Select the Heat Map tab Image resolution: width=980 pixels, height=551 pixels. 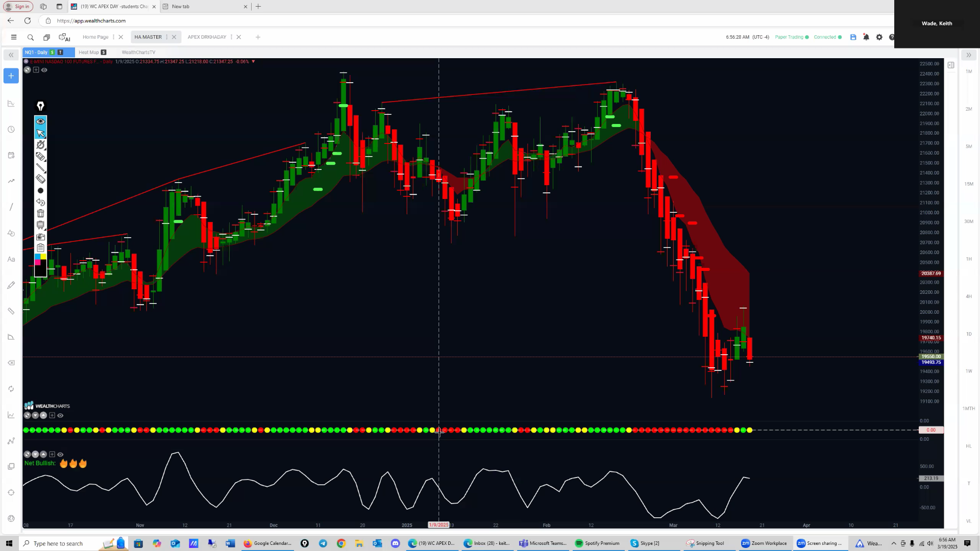[92, 53]
